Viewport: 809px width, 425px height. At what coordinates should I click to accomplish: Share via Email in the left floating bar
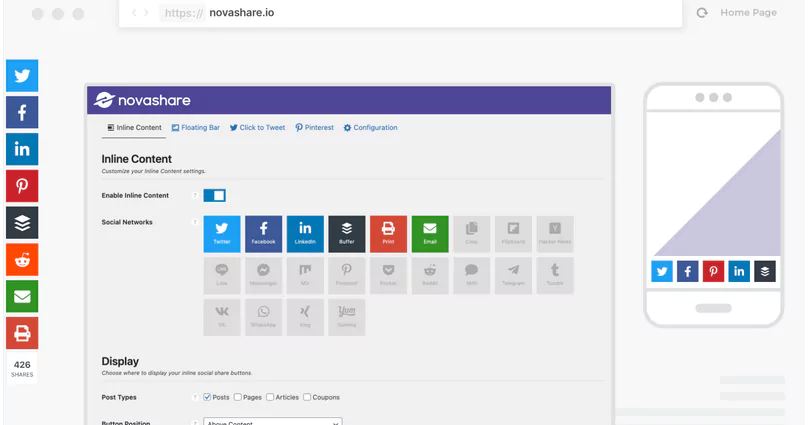coord(22,297)
